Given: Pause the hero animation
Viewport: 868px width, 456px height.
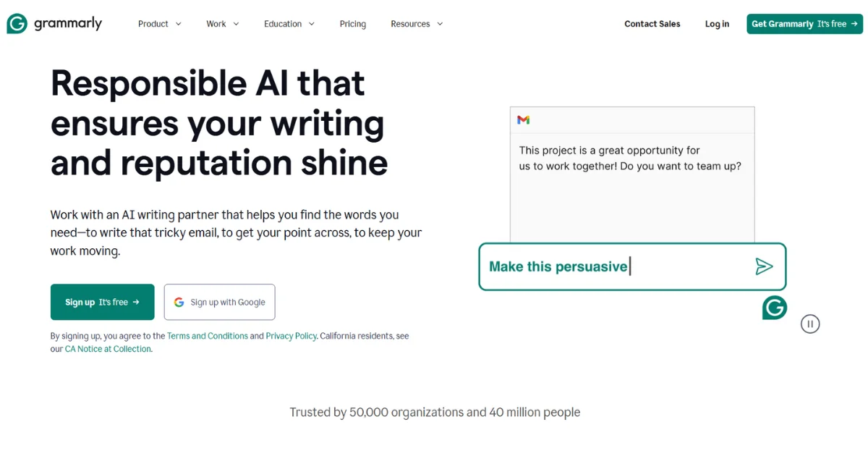Looking at the screenshot, I should pyautogui.click(x=810, y=324).
